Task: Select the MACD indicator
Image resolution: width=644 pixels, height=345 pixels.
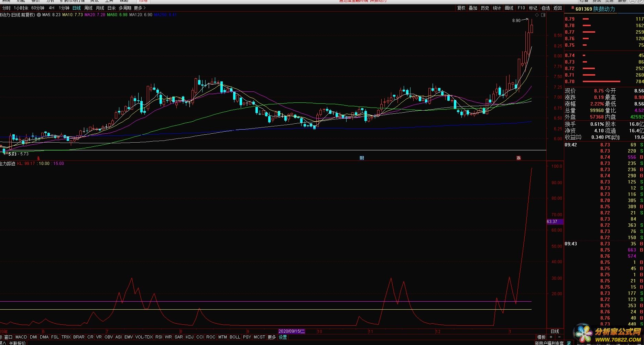Action: (x=21, y=337)
